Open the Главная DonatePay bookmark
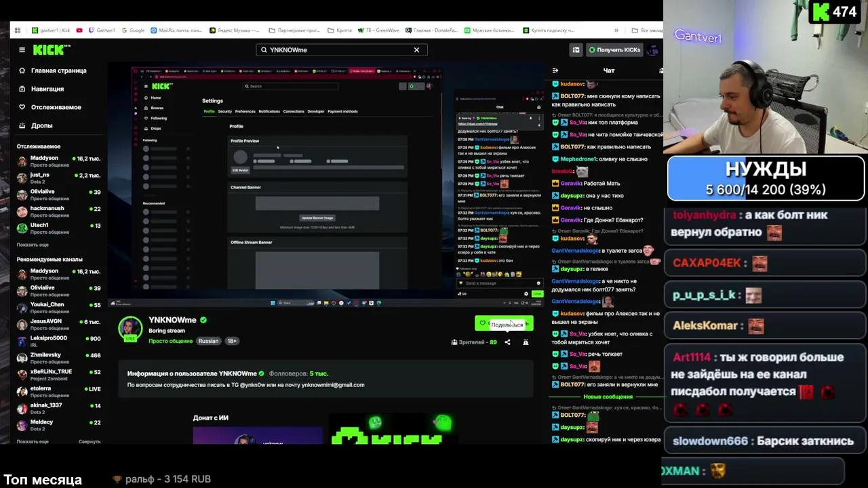The width and height of the screenshot is (868, 488). click(x=432, y=30)
